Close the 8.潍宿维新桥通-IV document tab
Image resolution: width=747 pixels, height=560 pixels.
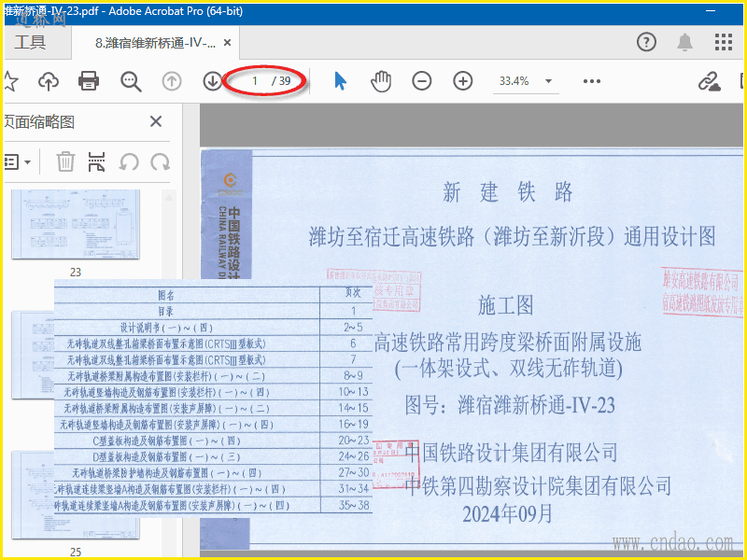point(227,43)
